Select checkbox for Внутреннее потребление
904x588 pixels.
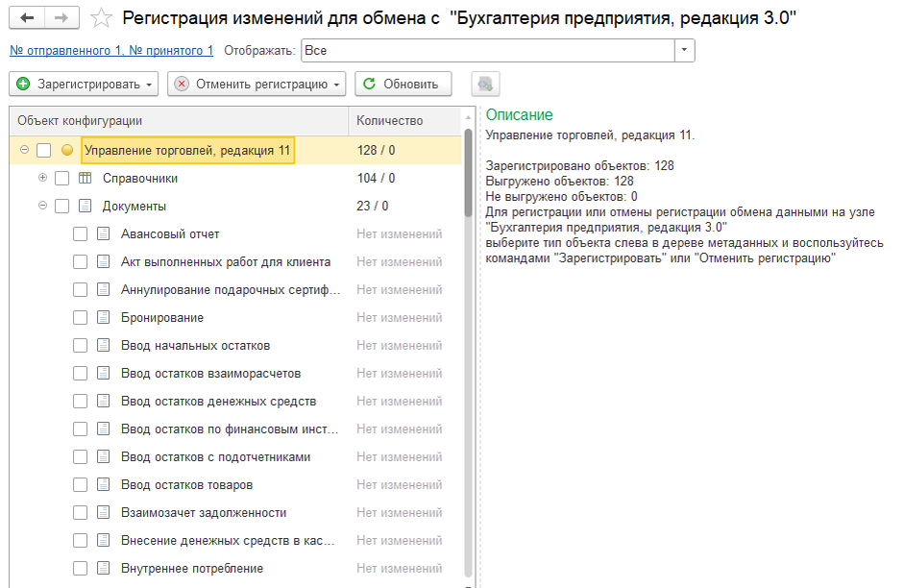[x=80, y=569]
